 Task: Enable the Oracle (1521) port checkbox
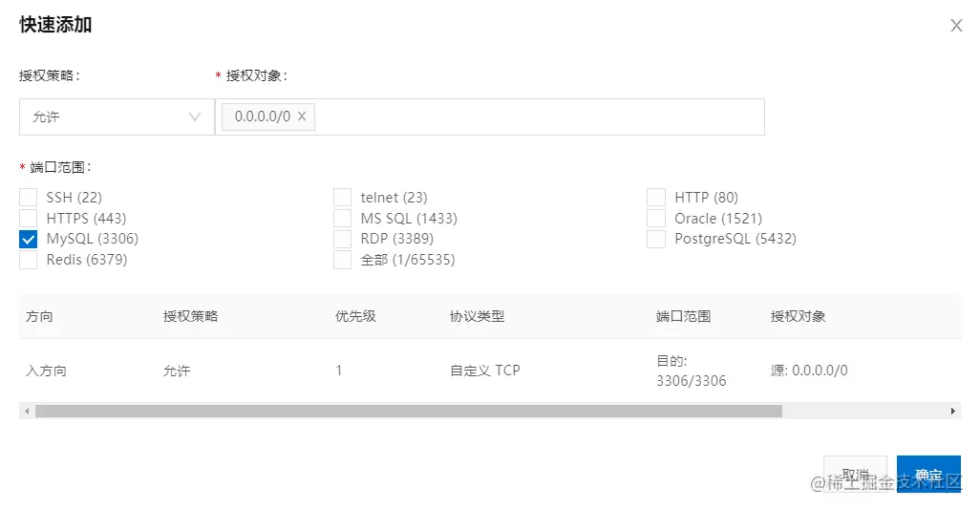pos(656,219)
